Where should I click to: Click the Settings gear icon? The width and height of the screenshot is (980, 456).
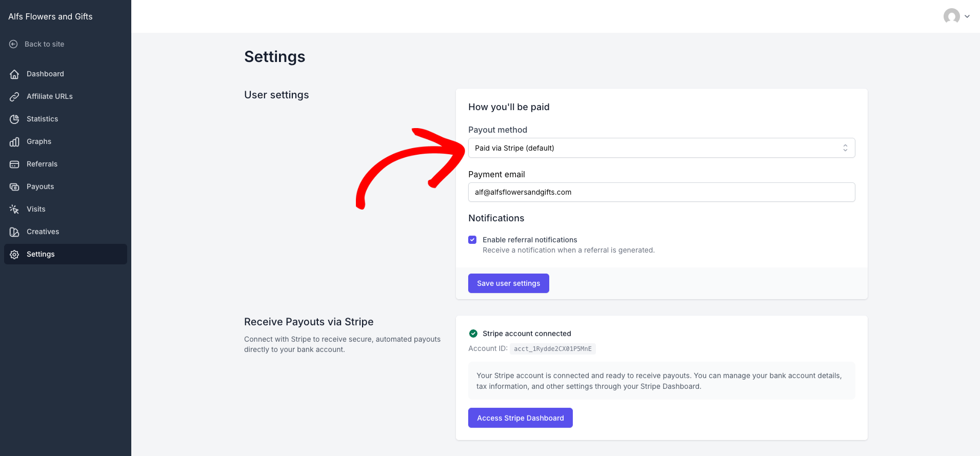pos(14,254)
